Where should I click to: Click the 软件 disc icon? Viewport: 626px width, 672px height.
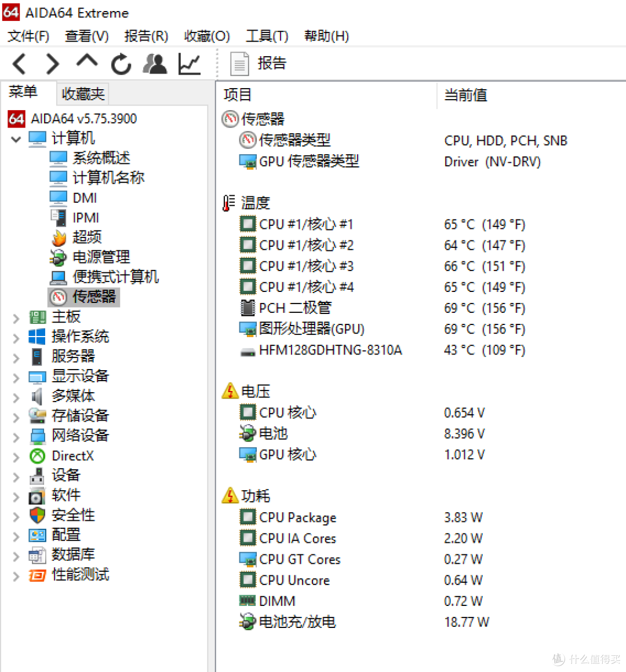(37, 496)
